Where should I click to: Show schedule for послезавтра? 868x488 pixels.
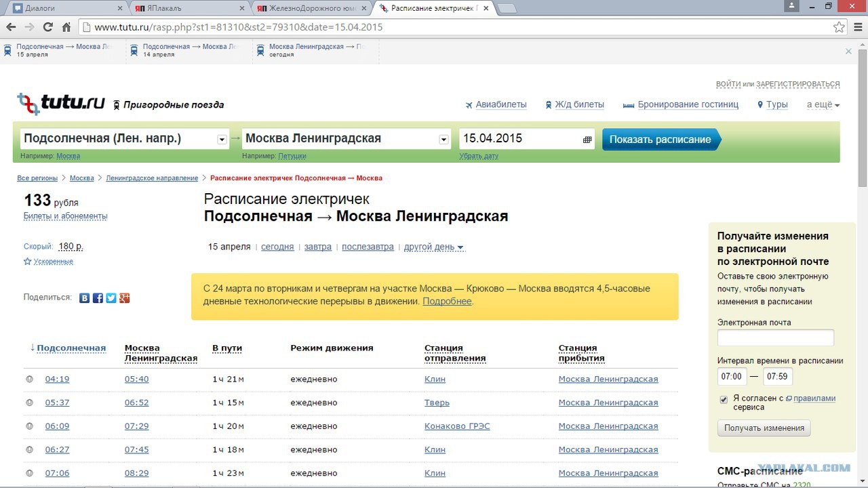[x=368, y=247]
